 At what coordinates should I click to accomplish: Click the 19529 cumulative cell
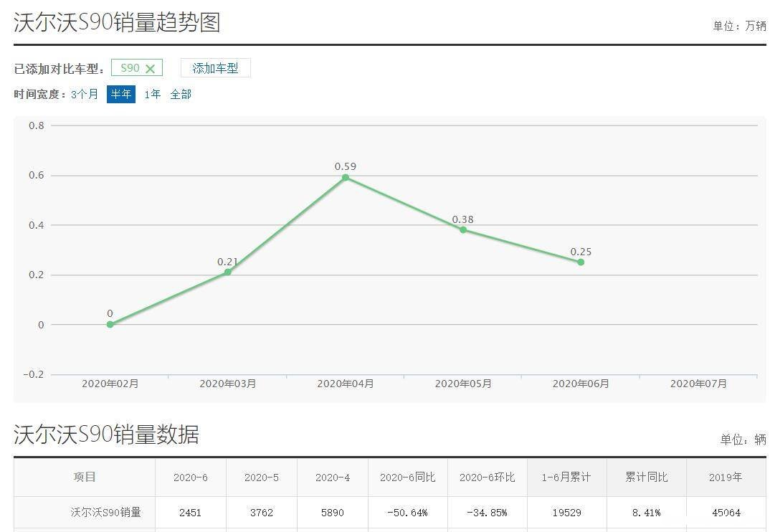tap(566, 513)
